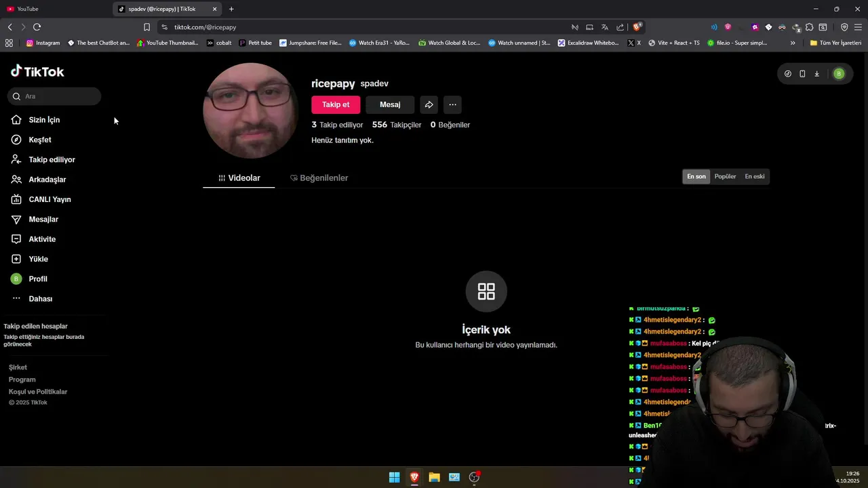Open Şirket footer link
Viewport: 868px width, 488px height.
pos(18,367)
